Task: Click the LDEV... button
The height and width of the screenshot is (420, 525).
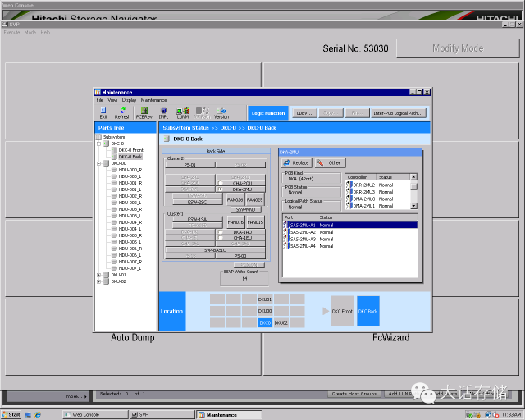Action: [304, 113]
